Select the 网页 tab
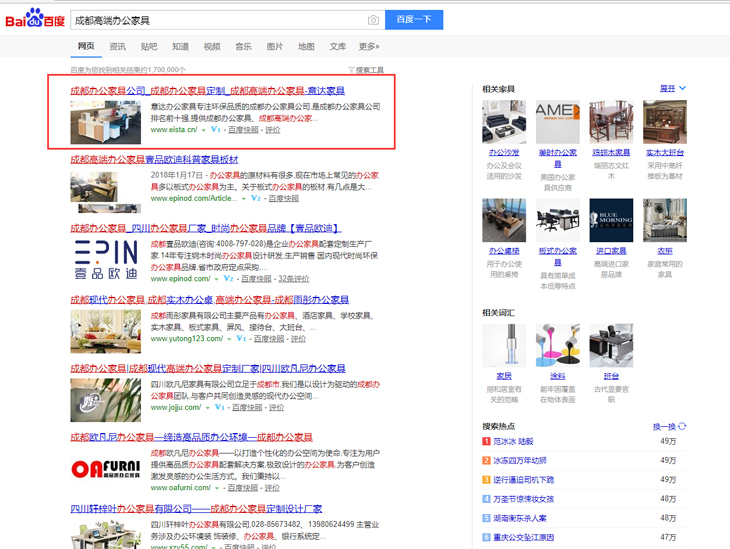Image resolution: width=730 pixels, height=549 pixels. pos(86,46)
